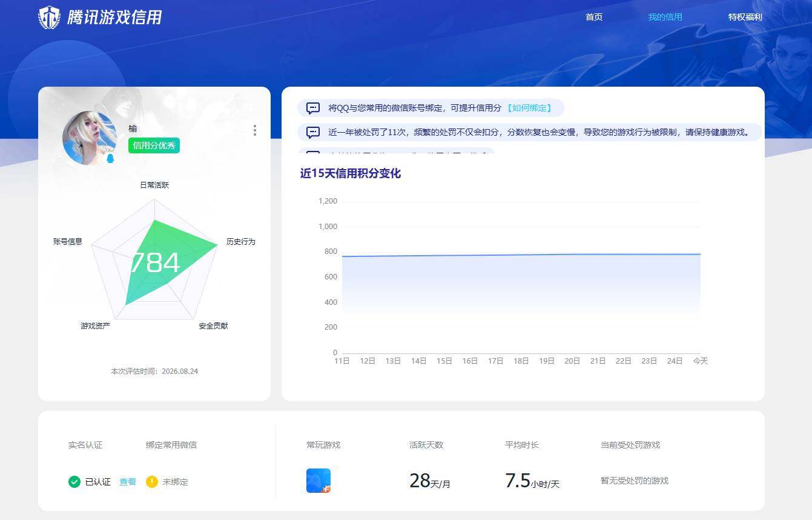
Task: Click the QQ penguin badge on avatar
Action: 110,159
